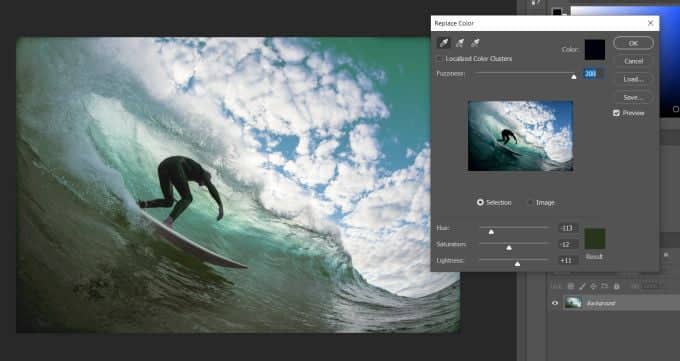Select the Subtract from Sample eyedropper
The image size is (680, 361).
coord(475,43)
